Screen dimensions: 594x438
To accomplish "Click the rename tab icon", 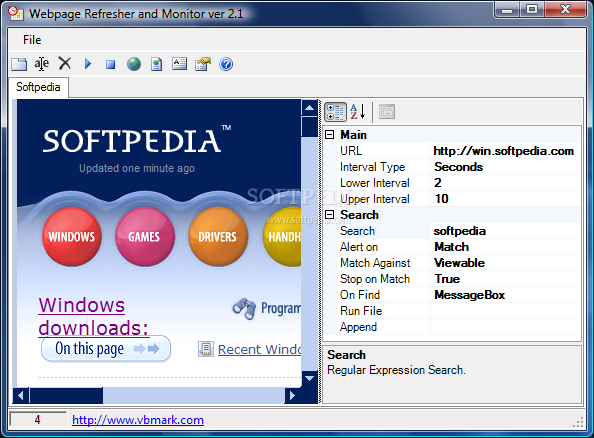I will (42, 64).
